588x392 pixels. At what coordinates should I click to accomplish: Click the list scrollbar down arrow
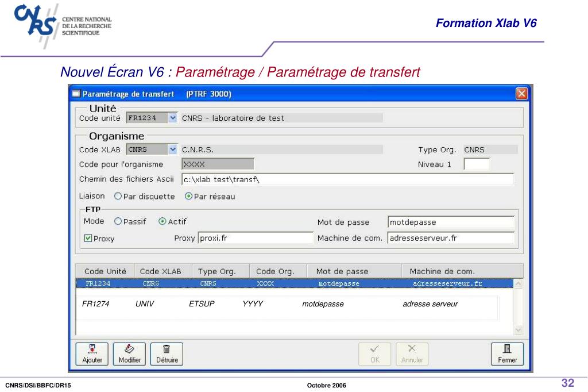point(519,330)
